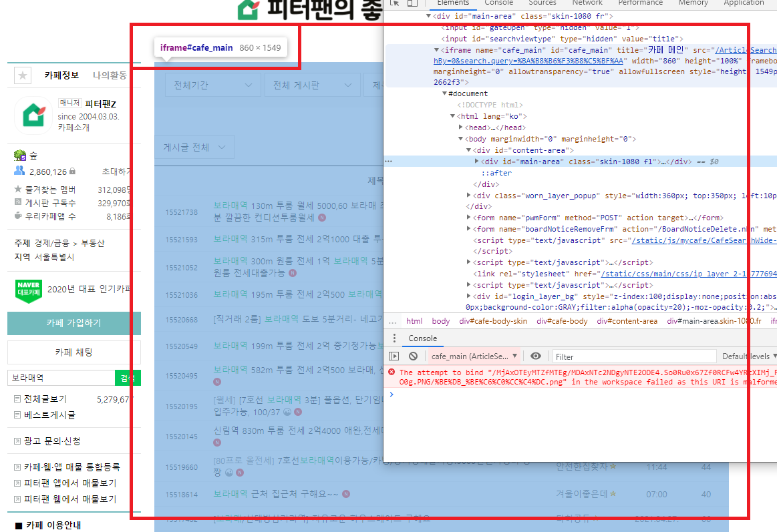Collapse the iframe cafe_main node

click(x=436, y=50)
